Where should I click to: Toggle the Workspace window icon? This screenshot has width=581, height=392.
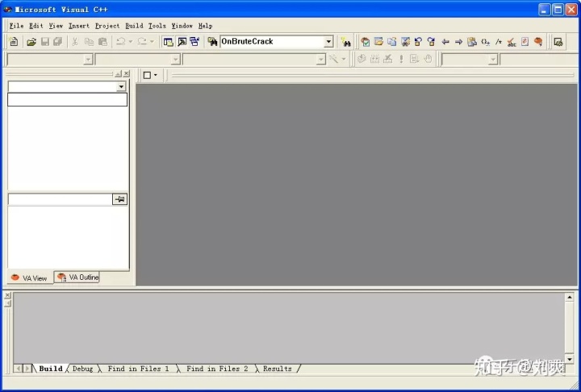pyautogui.click(x=168, y=41)
